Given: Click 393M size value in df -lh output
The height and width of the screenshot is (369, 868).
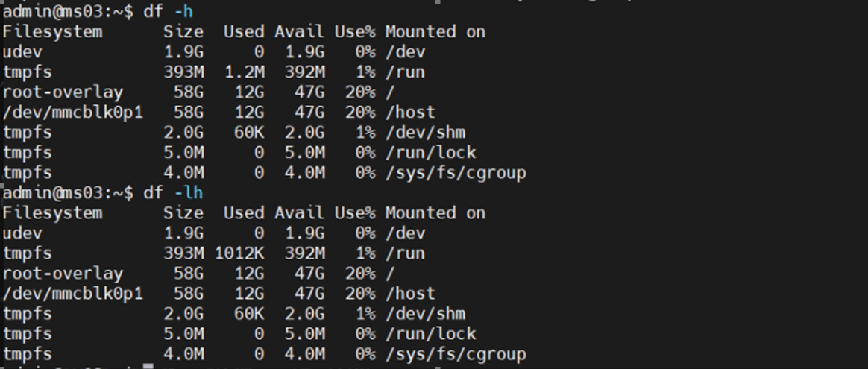Looking at the screenshot, I should click(x=183, y=253).
